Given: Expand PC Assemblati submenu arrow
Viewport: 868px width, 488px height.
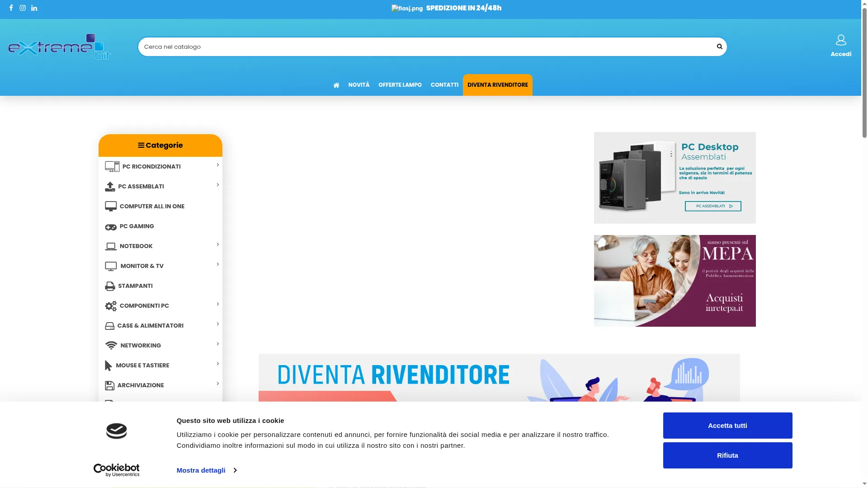Looking at the screenshot, I should click(x=217, y=185).
